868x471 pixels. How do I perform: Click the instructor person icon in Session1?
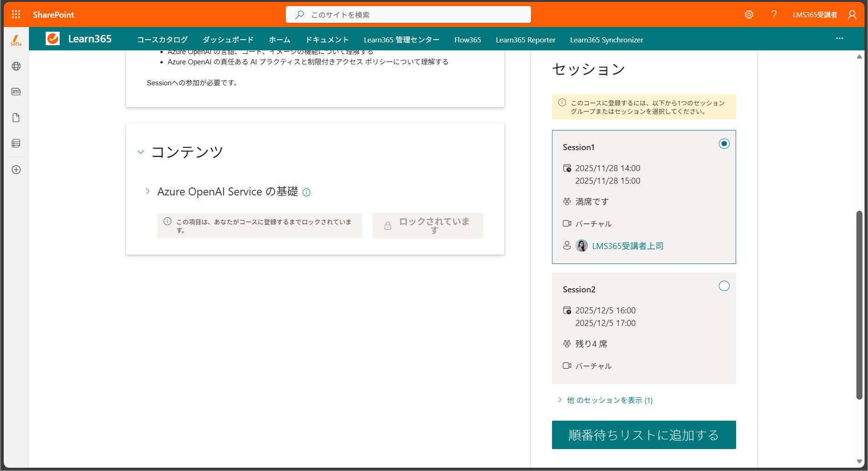567,245
